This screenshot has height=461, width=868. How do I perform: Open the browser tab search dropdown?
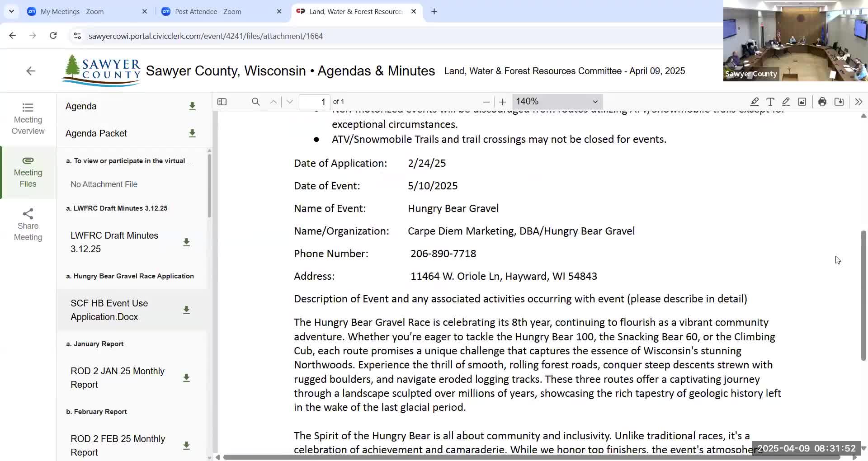coord(11,11)
